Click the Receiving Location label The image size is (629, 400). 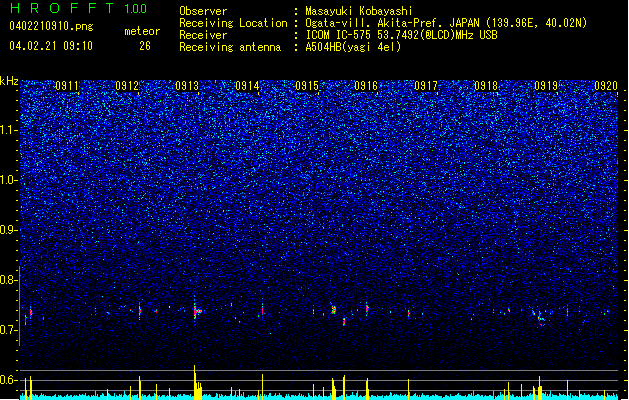point(233,23)
